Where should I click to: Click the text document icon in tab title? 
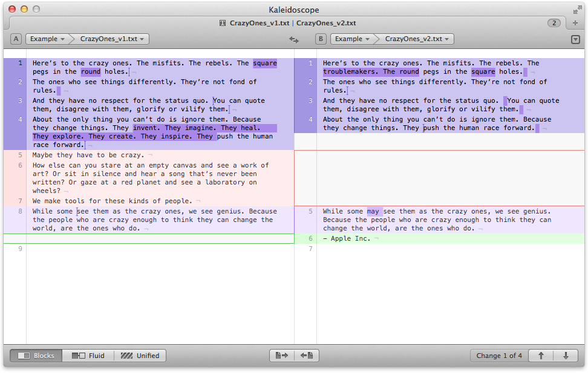(x=223, y=23)
